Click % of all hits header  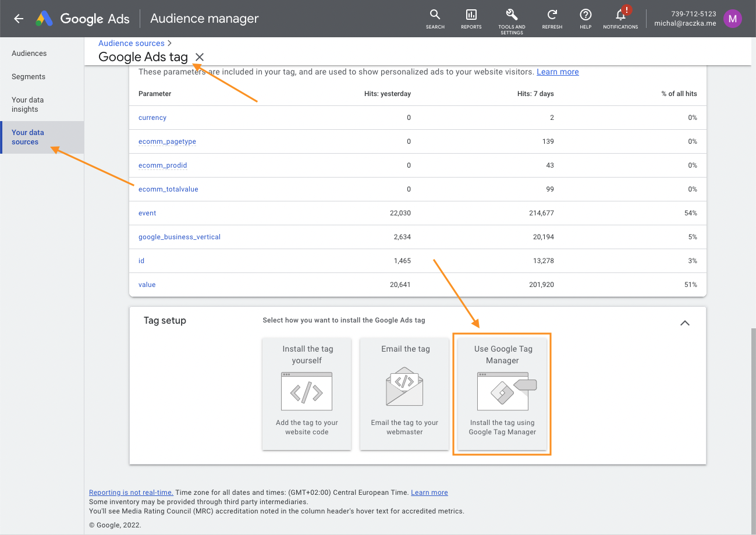click(x=679, y=94)
